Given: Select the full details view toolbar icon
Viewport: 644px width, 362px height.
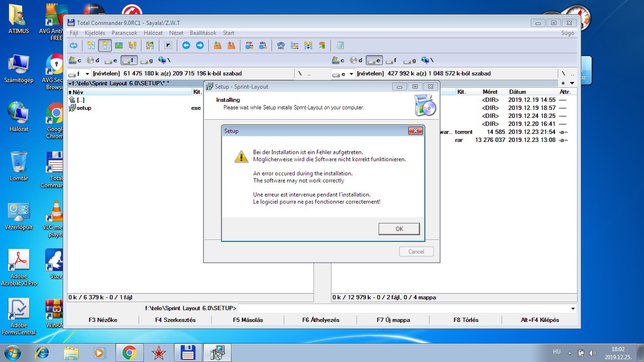Looking at the screenshot, I should click(x=105, y=45).
